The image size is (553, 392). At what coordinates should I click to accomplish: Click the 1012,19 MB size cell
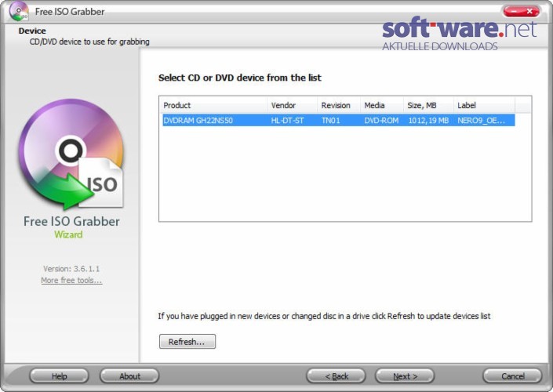tap(428, 120)
